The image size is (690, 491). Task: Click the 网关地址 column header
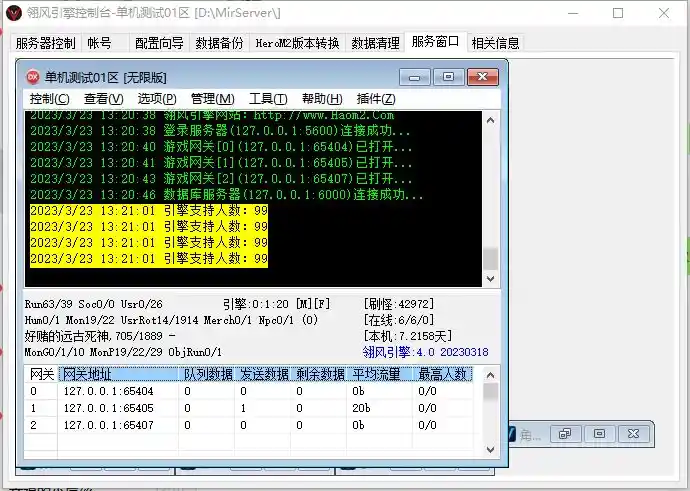tap(118, 374)
